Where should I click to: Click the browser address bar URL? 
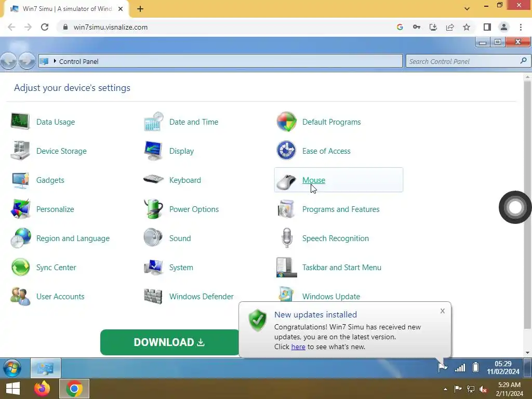[x=111, y=27]
